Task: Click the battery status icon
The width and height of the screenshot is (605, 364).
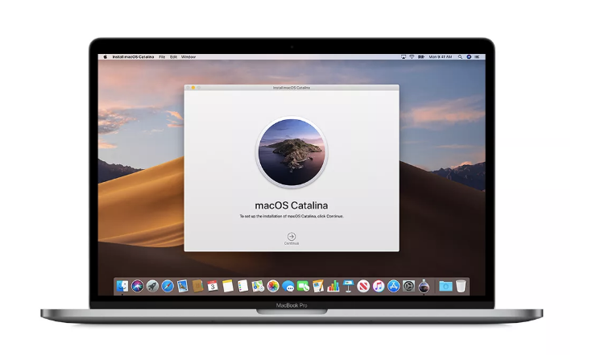Action: click(x=421, y=56)
